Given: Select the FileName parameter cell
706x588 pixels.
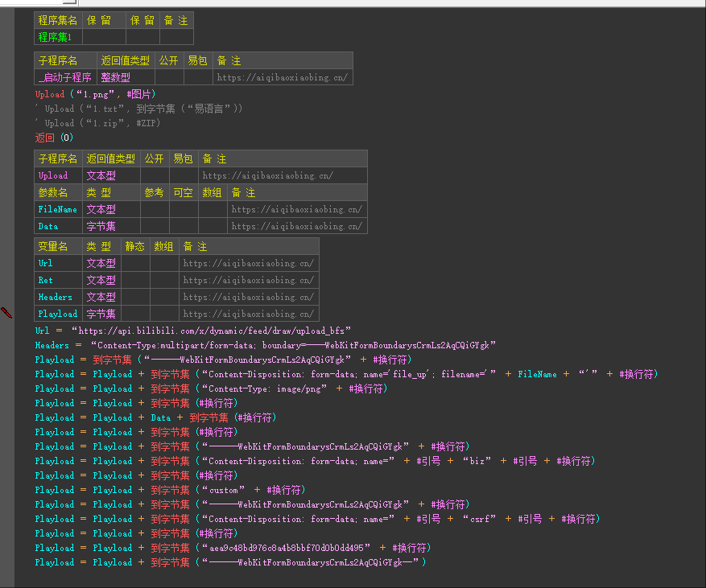Looking at the screenshot, I should (58, 209).
